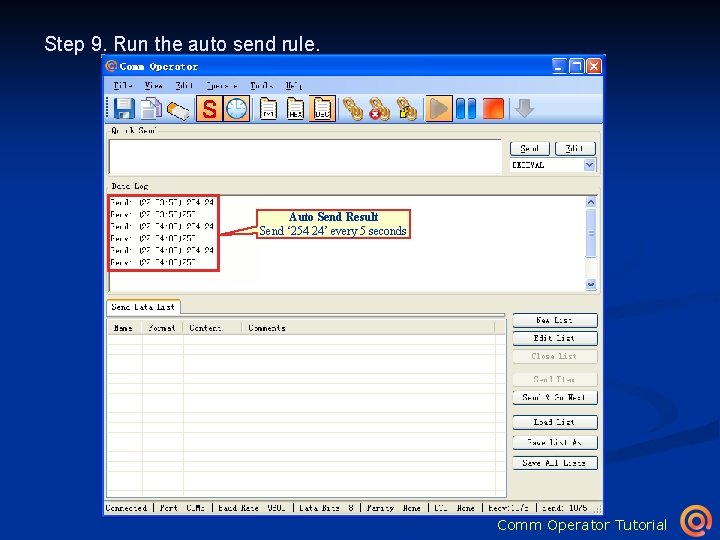This screenshot has width=720, height=540.
Task: Click the Quick Send 'Send' button
Action: pyautogui.click(x=529, y=148)
